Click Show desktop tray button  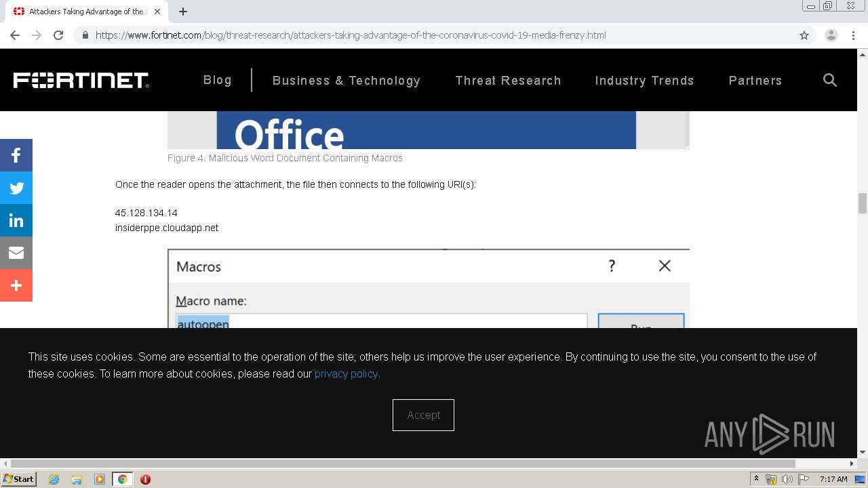[x=861, y=479]
